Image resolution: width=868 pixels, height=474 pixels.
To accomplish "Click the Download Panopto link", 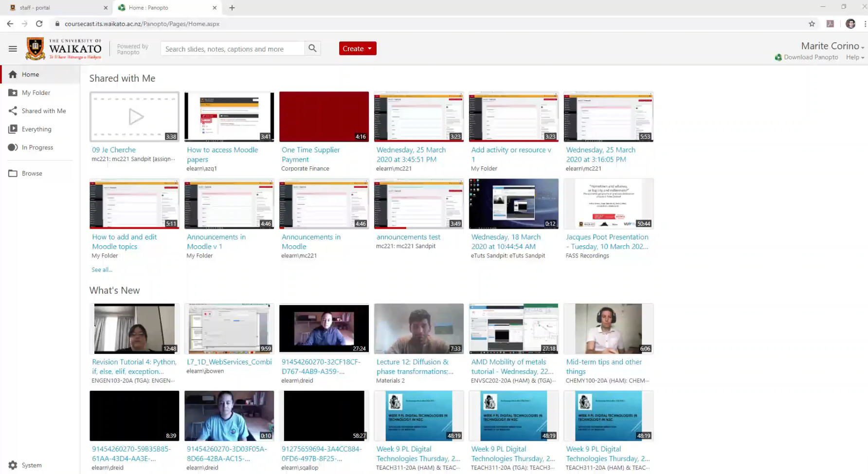I will click(x=811, y=57).
